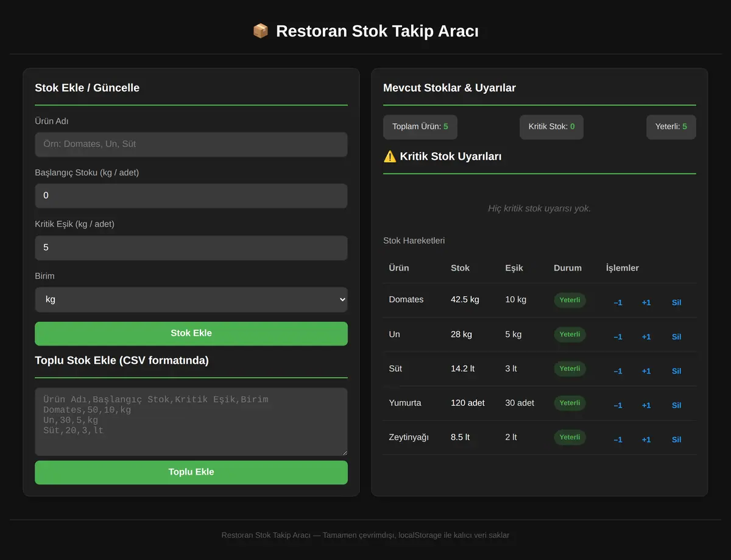Click the Yeterli badge for Zeytinyağı
Viewport: 731px width, 560px height.
click(x=570, y=437)
